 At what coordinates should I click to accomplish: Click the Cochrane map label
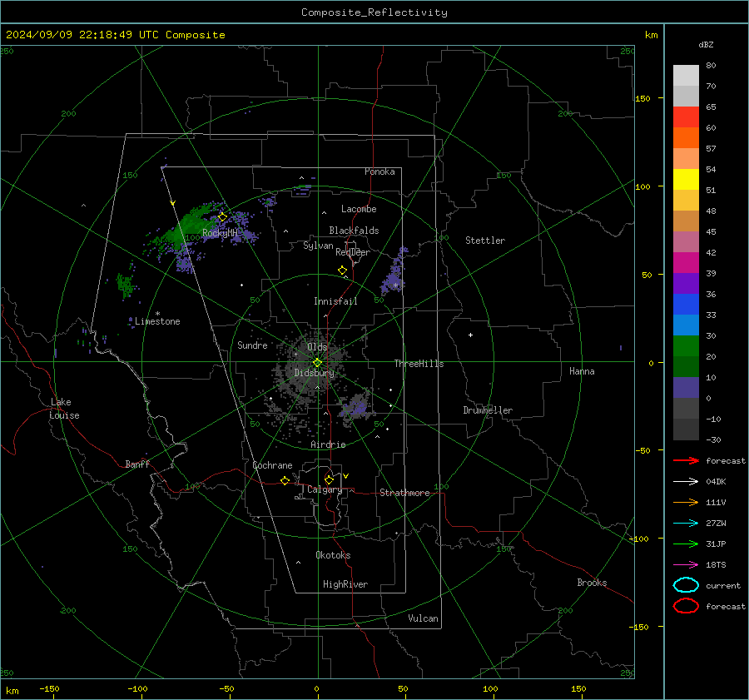pos(272,465)
